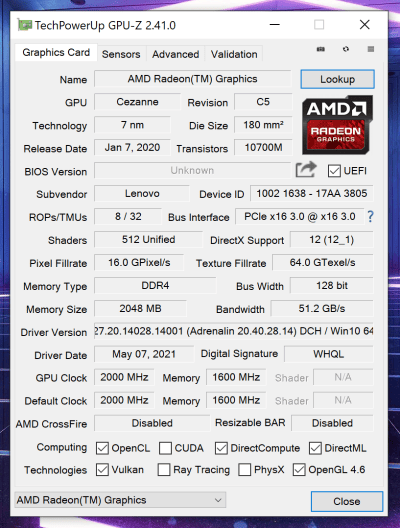The width and height of the screenshot is (400, 528).
Task: Click the Driver Version text field
Action: pyautogui.click(x=234, y=331)
